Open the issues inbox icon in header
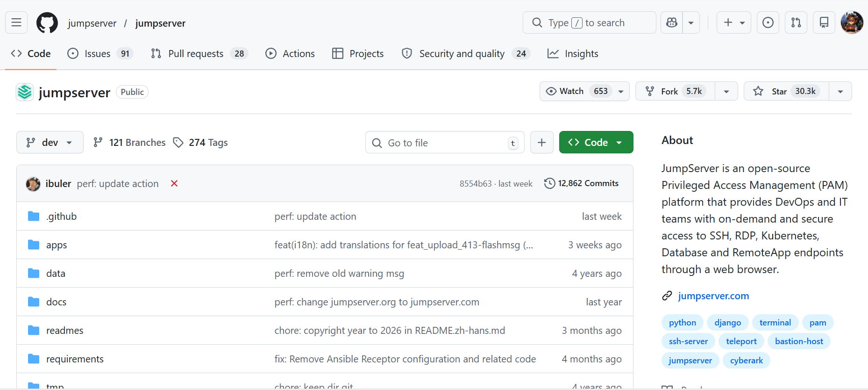 [768, 22]
